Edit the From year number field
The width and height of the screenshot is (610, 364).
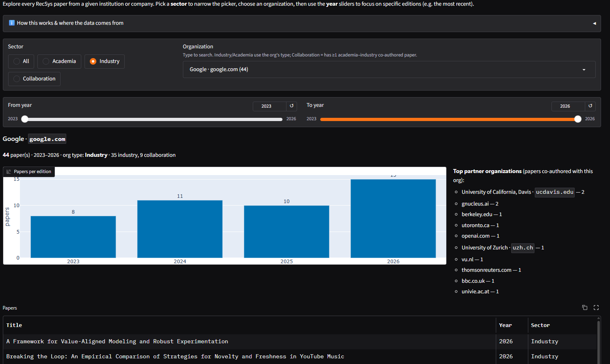click(x=269, y=106)
